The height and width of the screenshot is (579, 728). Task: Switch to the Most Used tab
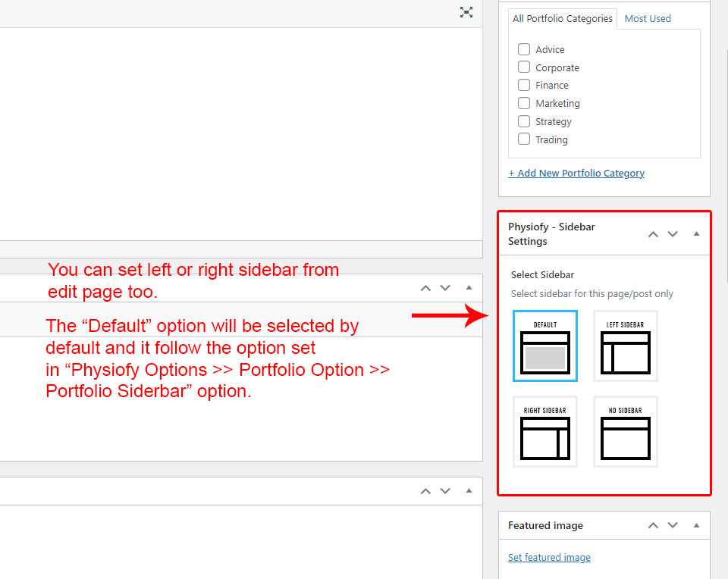point(648,19)
